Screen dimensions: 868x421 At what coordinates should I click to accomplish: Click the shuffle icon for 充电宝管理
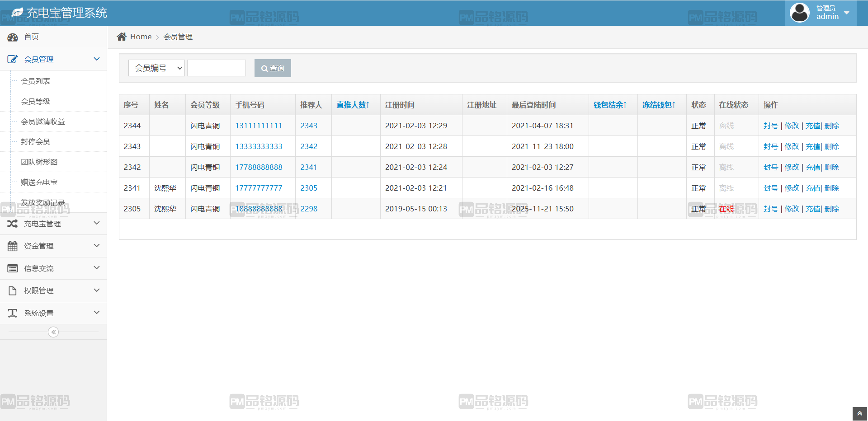tap(13, 224)
